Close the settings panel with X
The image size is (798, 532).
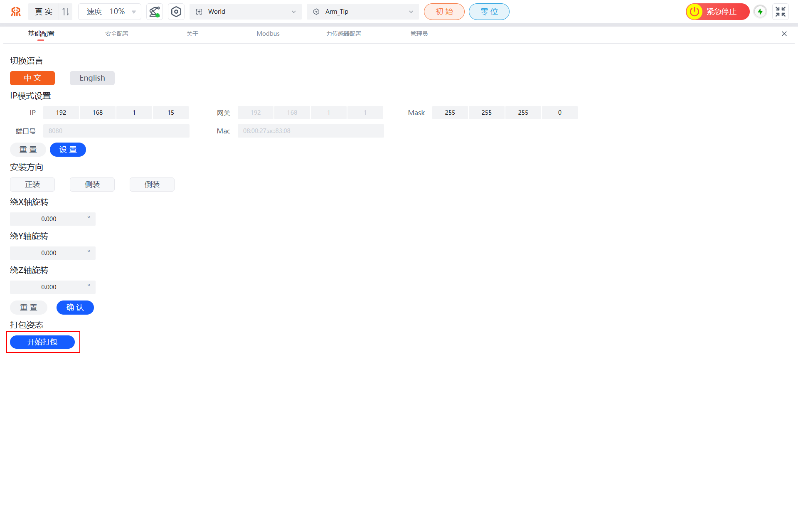(784, 34)
